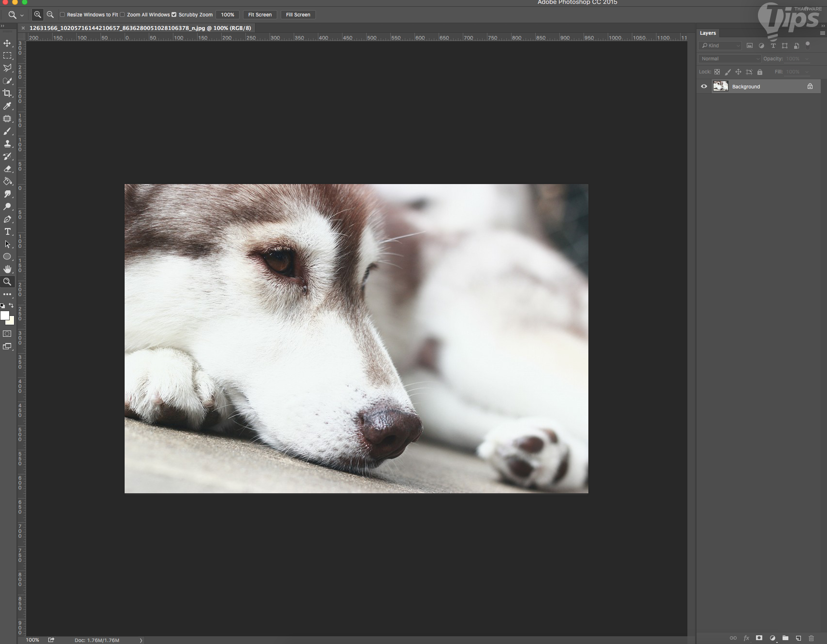
Task: Click the Fill Screen button
Action: [298, 14]
